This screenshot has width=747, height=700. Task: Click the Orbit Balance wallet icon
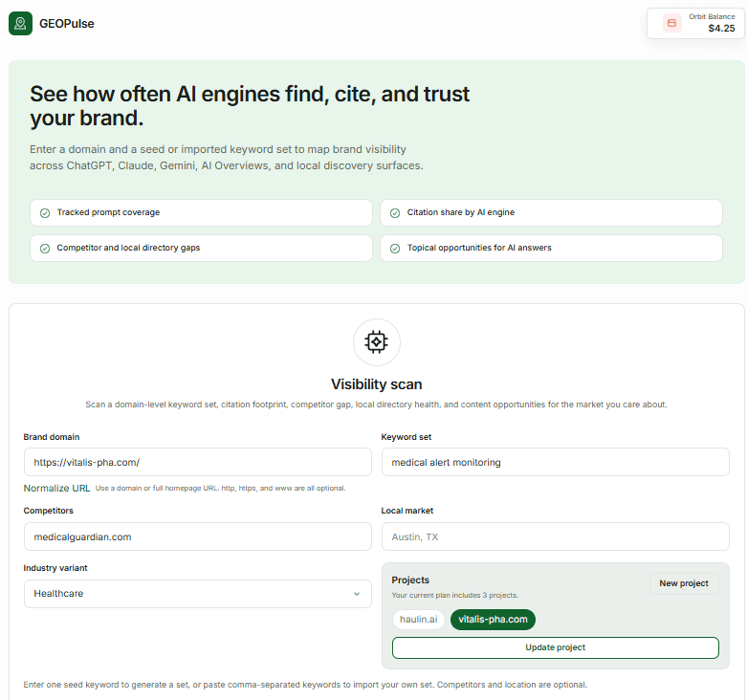pyautogui.click(x=671, y=23)
